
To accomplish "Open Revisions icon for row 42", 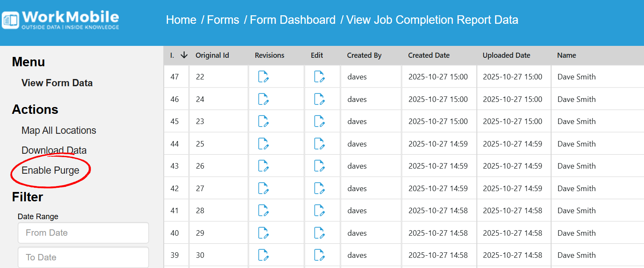I will click(263, 188).
